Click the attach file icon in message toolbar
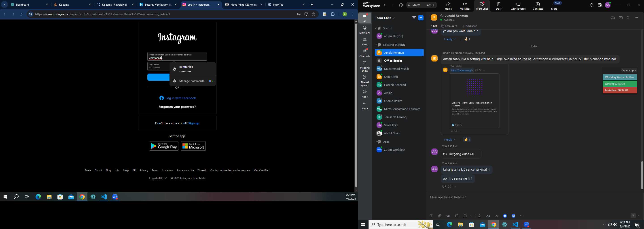The image size is (644, 229). pos(457,216)
